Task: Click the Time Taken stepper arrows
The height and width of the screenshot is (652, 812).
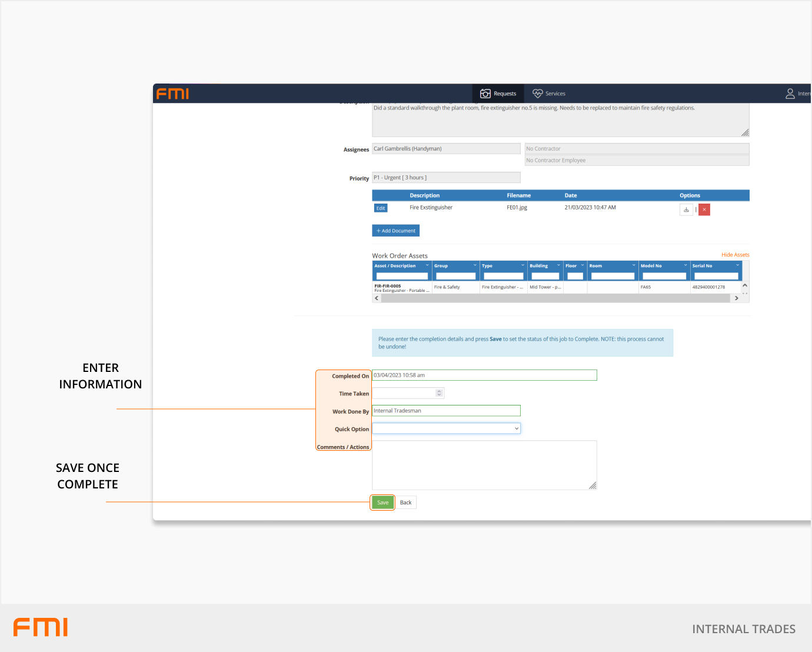Action: click(x=439, y=393)
